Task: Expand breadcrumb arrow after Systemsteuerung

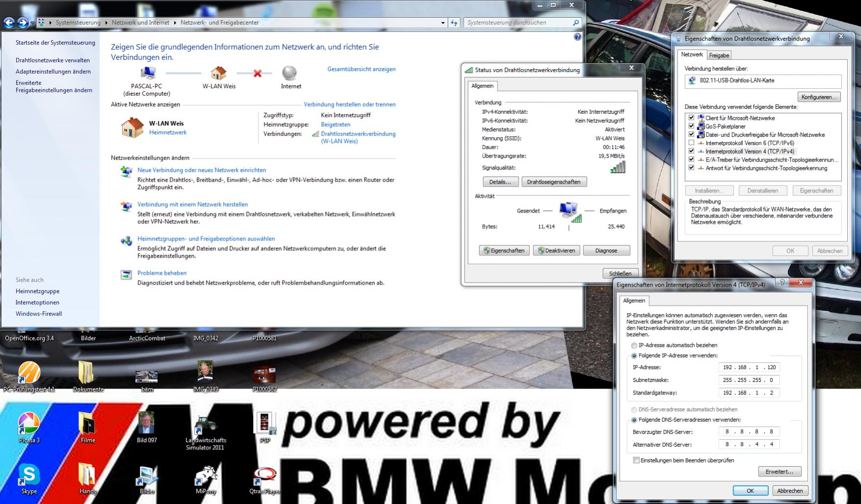Action: point(106,23)
